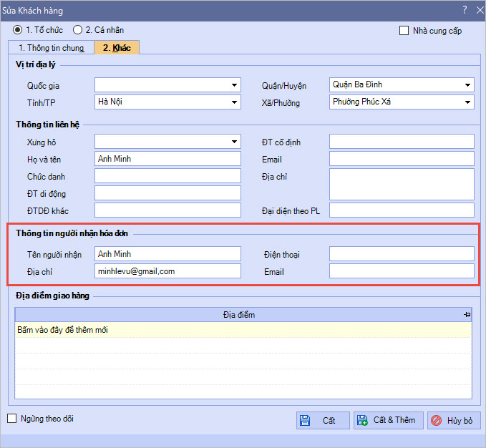Image resolution: width=486 pixels, height=448 pixels.
Task: Select the Cá nhân radio option
Action: point(77,30)
